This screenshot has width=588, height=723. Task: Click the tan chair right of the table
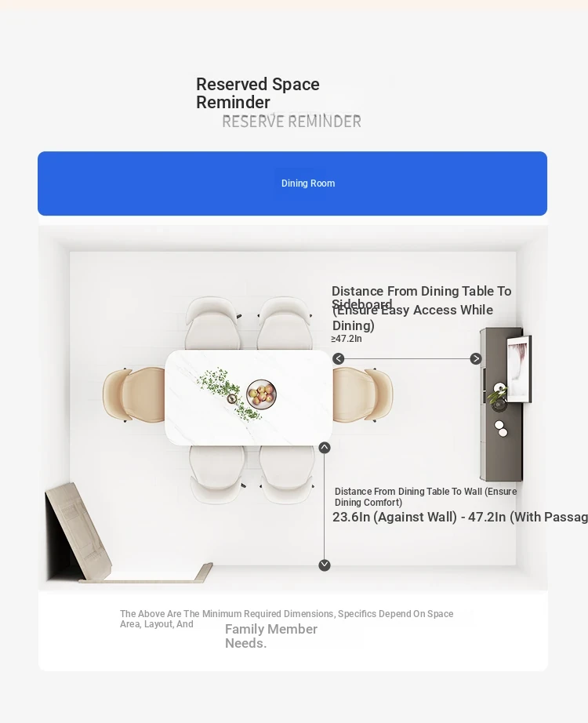363,394
